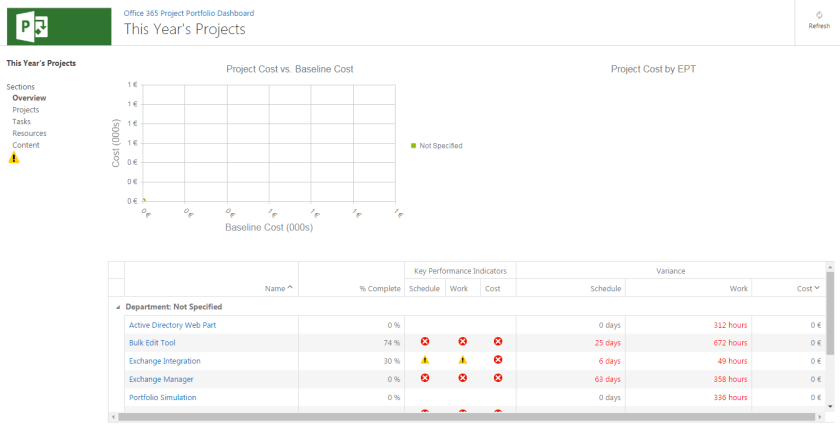Click Exchange Integration schedule warning icon

(x=425, y=360)
